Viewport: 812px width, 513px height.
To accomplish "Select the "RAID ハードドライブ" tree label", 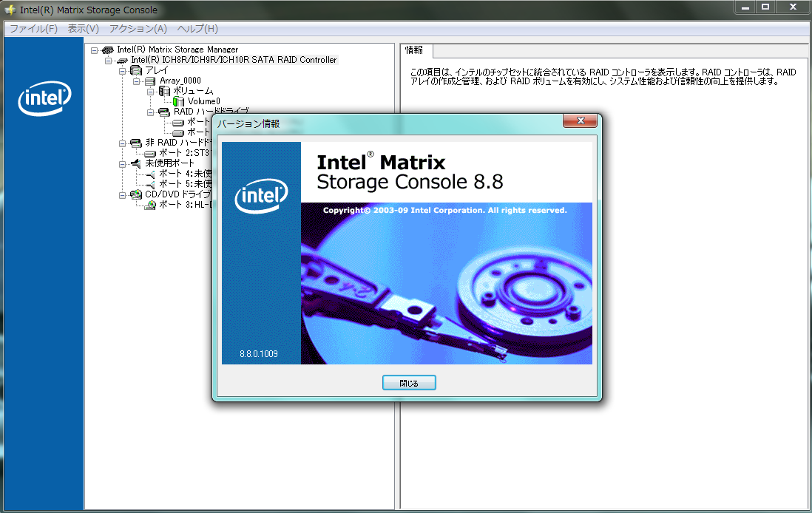I will tap(212, 112).
